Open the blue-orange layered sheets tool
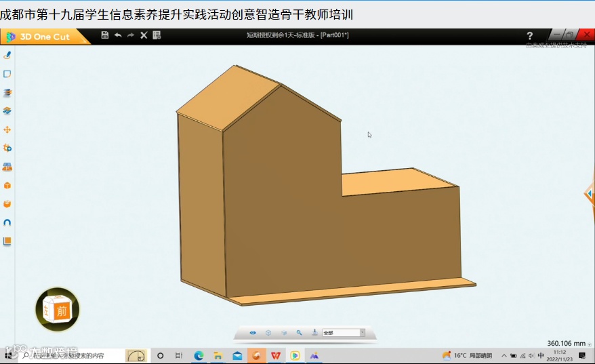This screenshot has height=364, width=595. [x=7, y=111]
